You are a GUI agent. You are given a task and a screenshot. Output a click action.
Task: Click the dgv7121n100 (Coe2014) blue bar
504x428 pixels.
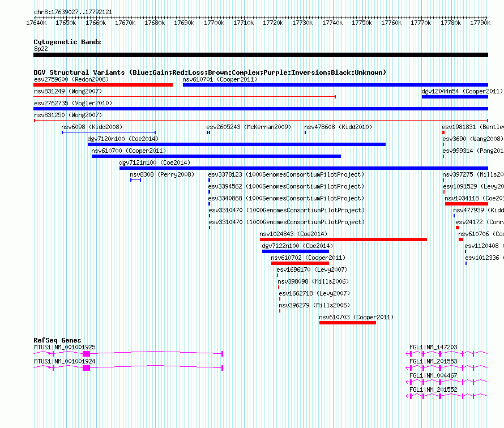[304, 168]
